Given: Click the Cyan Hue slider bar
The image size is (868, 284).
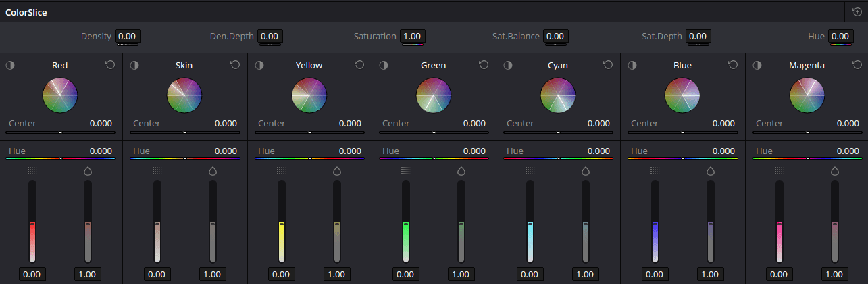Looking at the screenshot, I should pyautogui.click(x=558, y=158).
